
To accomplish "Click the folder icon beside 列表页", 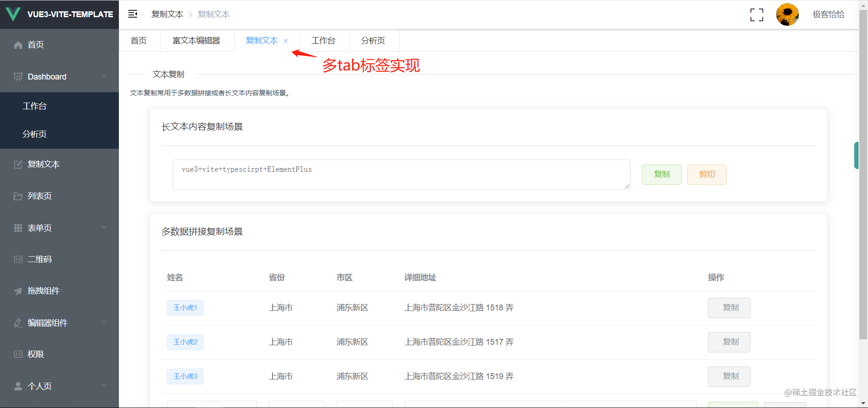I will (x=18, y=196).
